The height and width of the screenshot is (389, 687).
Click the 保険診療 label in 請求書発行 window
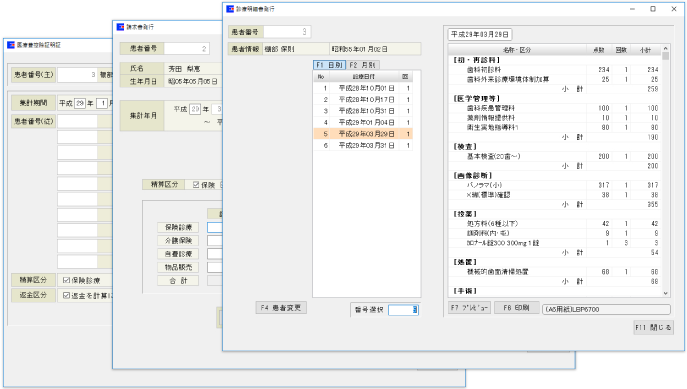(x=178, y=227)
